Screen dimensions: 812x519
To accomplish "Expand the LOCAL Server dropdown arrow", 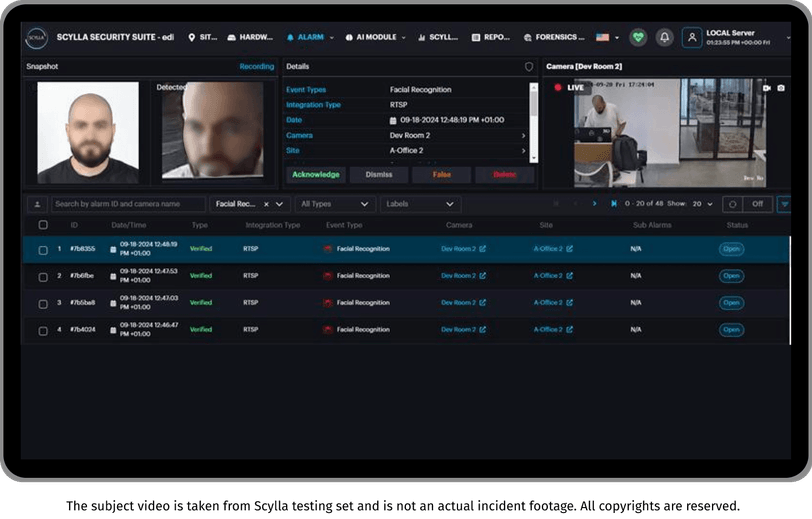I will pos(788,37).
